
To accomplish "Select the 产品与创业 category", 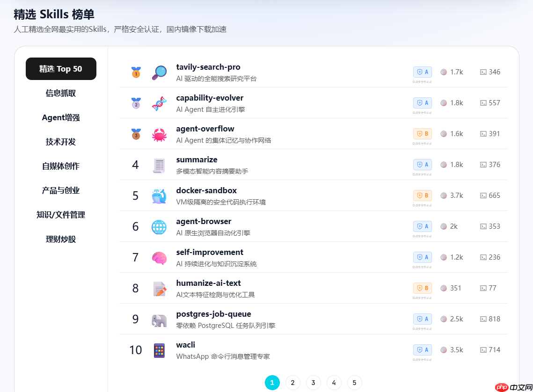I will (61, 190).
